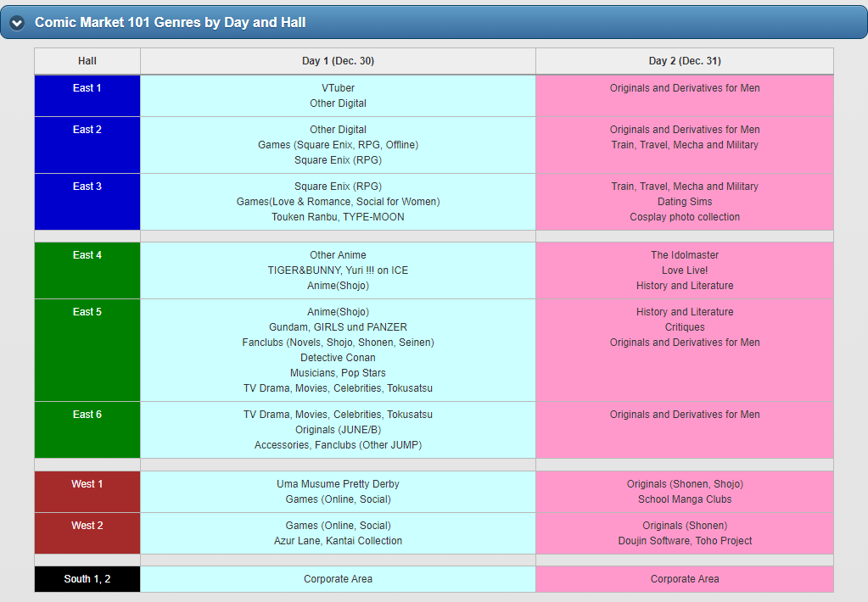Select the West 2 hall cell
The image size is (868, 602).
(87, 533)
